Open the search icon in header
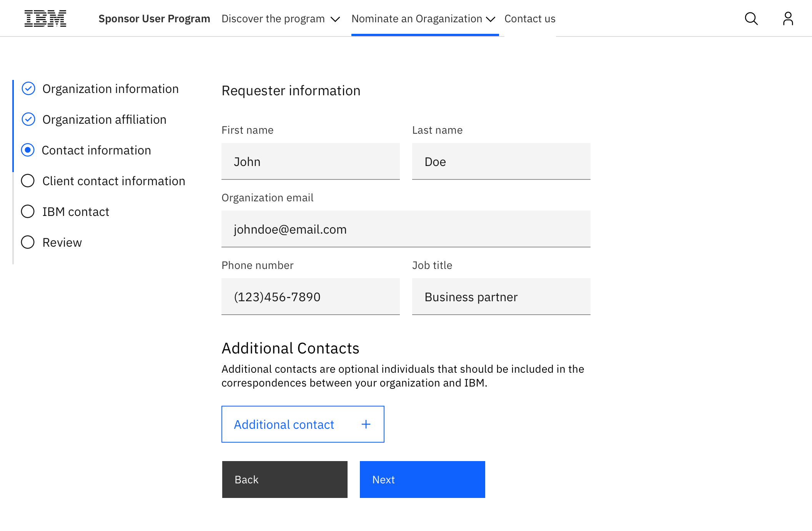The width and height of the screenshot is (812, 531). pos(751,18)
